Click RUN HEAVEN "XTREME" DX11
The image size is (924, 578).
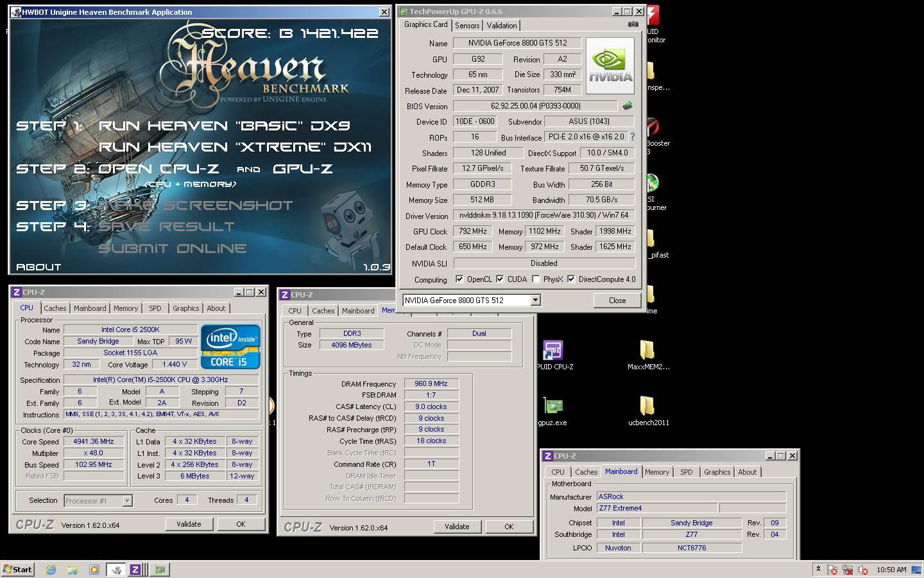[x=235, y=147]
